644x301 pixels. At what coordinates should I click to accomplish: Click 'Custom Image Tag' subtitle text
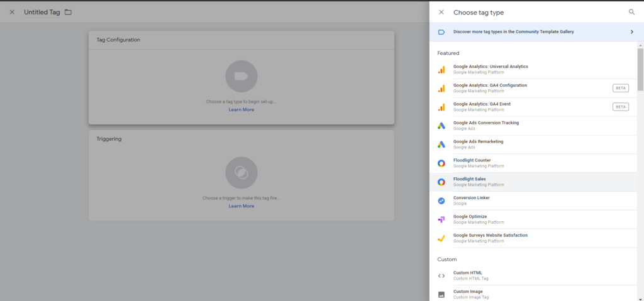(x=471, y=297)
